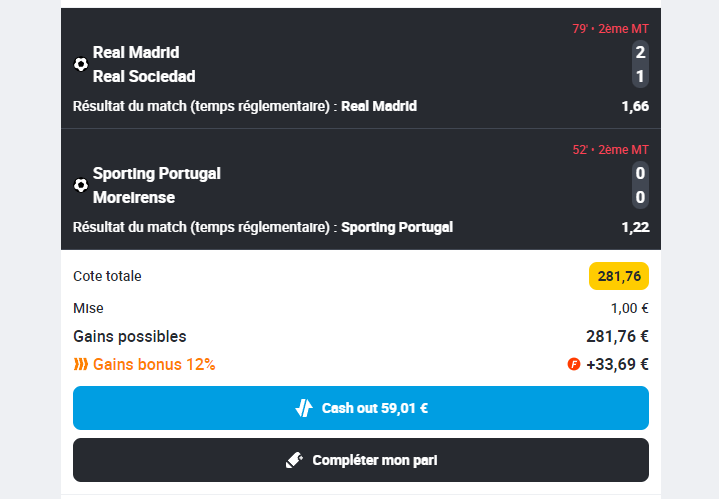
Task: Open the Moreirense team name
Action: (x=134, y=197)
